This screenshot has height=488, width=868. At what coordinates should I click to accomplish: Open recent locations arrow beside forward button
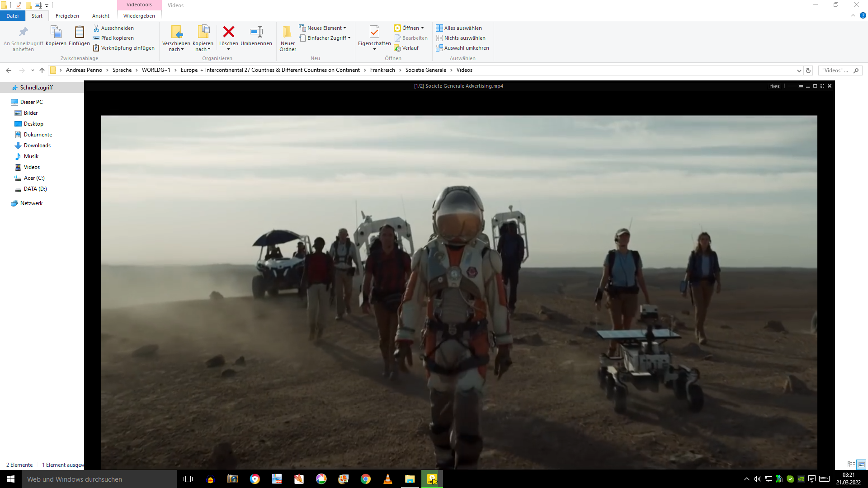tap(33, 70)
